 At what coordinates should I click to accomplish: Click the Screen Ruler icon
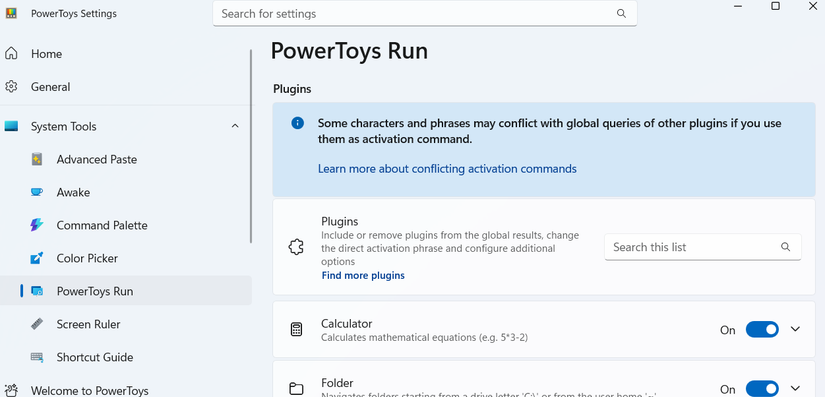pyautogui.click(x=37, y=324)
